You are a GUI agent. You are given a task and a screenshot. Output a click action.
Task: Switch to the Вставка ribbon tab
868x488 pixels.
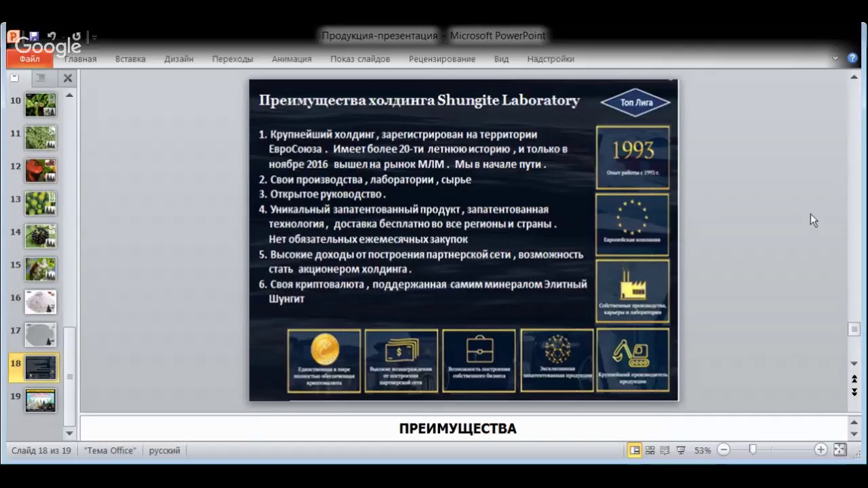(130, 59)
